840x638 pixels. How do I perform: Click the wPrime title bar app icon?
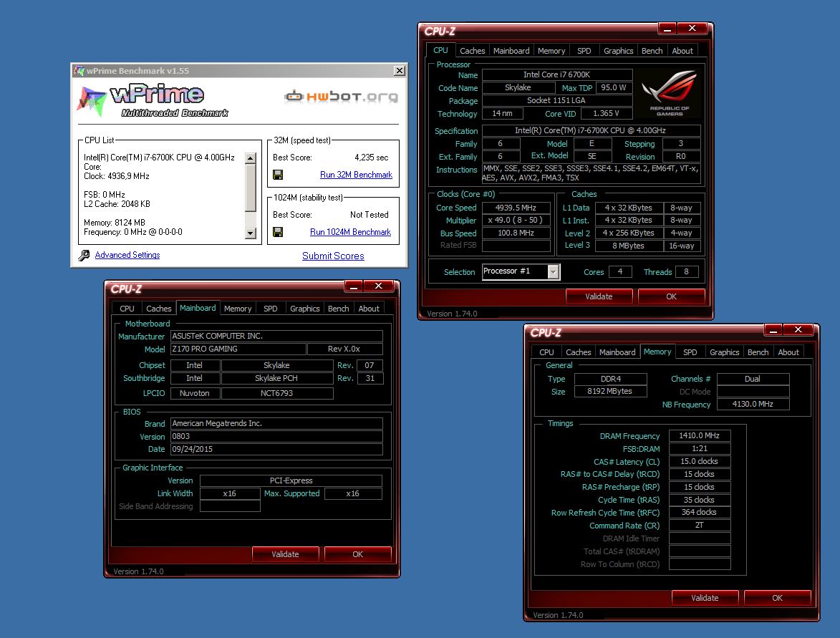79,70
